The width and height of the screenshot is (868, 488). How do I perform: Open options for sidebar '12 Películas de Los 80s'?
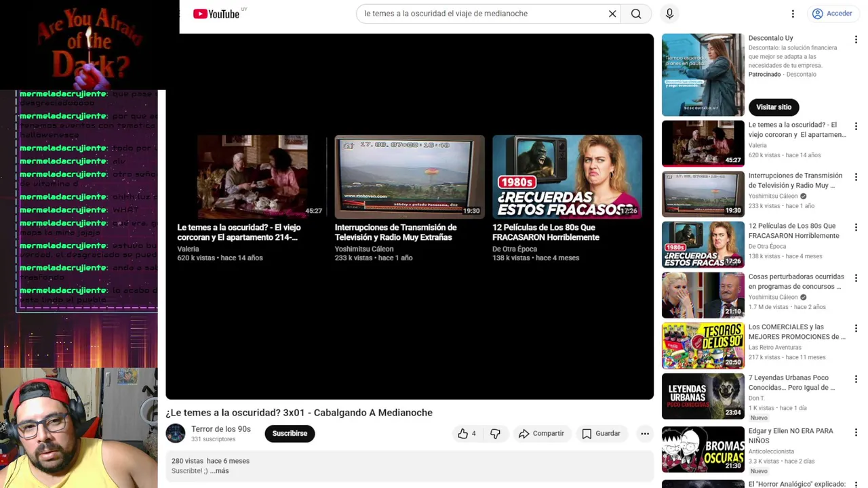coord(856,228)
